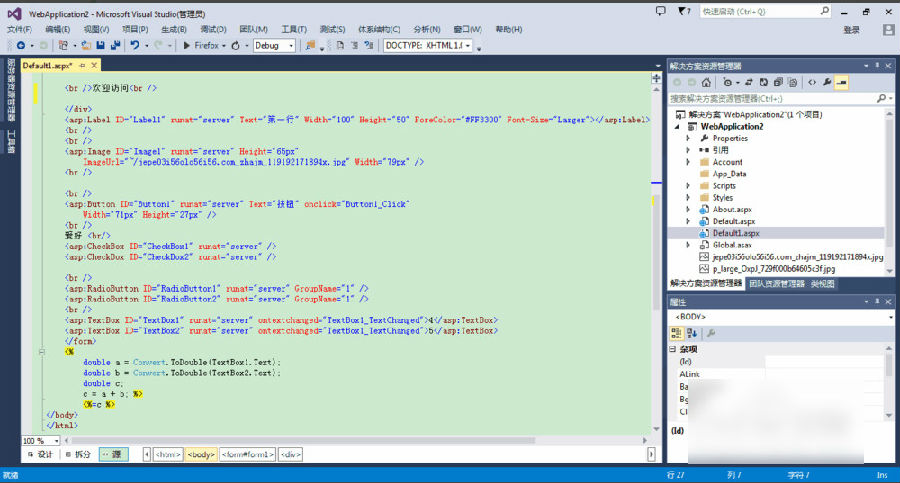Switch to the 团队资源管理器 tab

coord(777,284)
